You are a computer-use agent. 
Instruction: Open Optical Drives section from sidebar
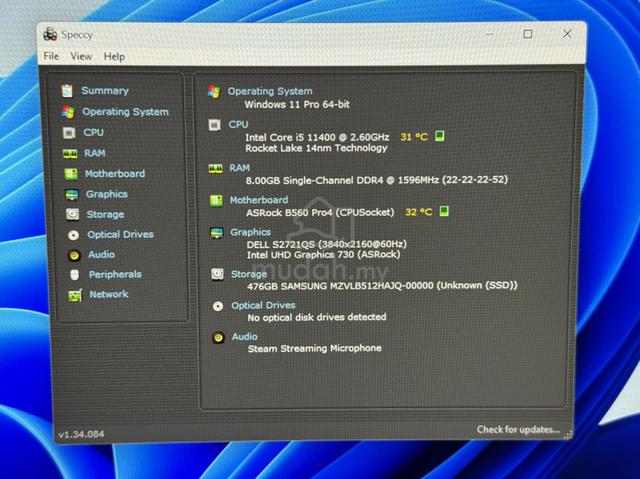(120, 234)
